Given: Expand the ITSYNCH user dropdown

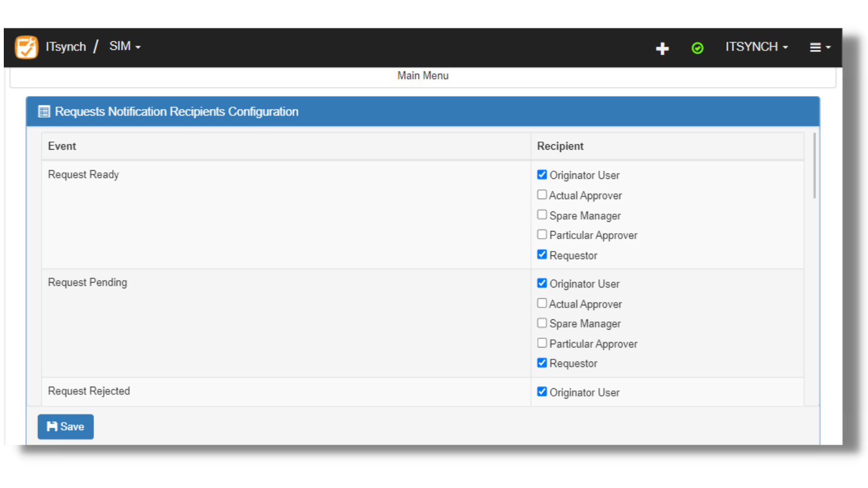Looking at the screenshot, I should tap(756, 47).
